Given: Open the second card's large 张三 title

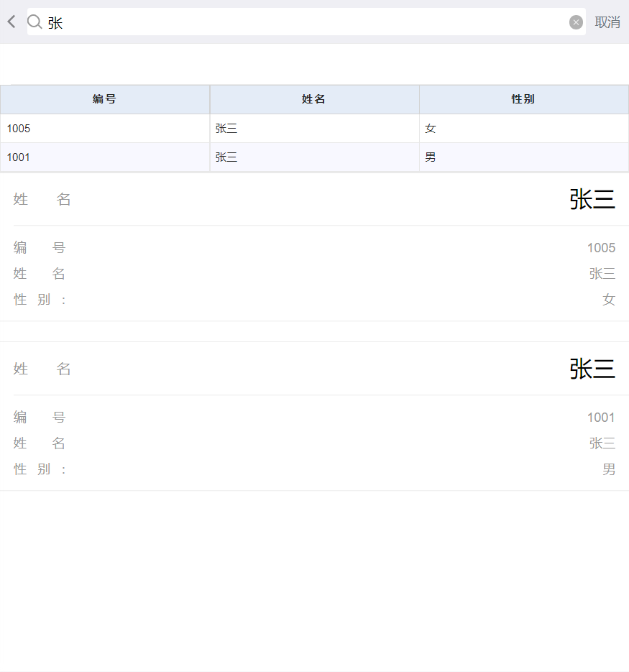Looking at the screenshot, I should (592, 369).
